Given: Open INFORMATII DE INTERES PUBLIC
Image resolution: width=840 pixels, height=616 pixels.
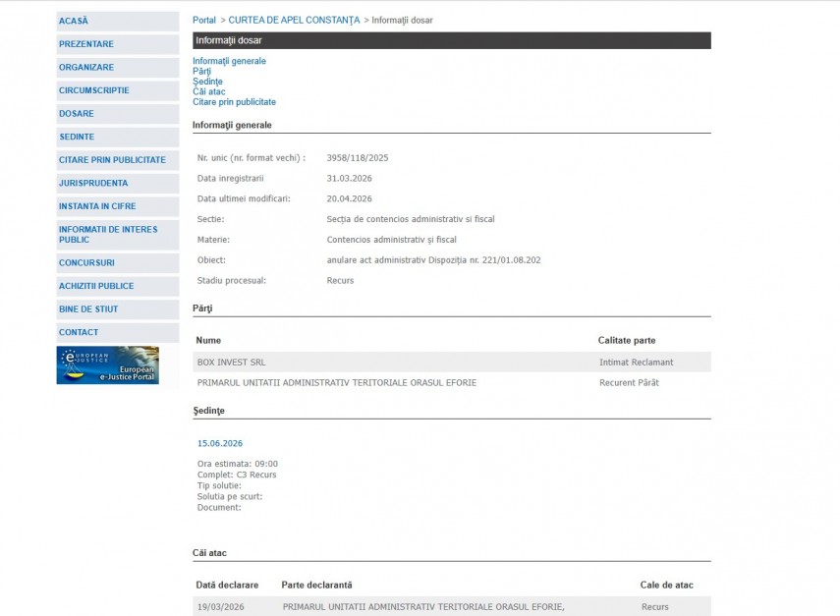Looking at the screenshot, I should point(107,234).
